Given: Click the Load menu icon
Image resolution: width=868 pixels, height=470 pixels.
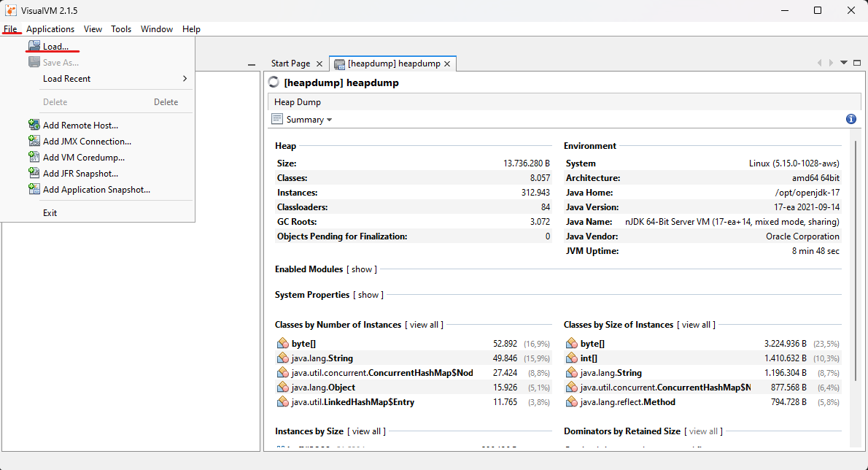Looking at the screenshot, I should (x=34, y=47).
